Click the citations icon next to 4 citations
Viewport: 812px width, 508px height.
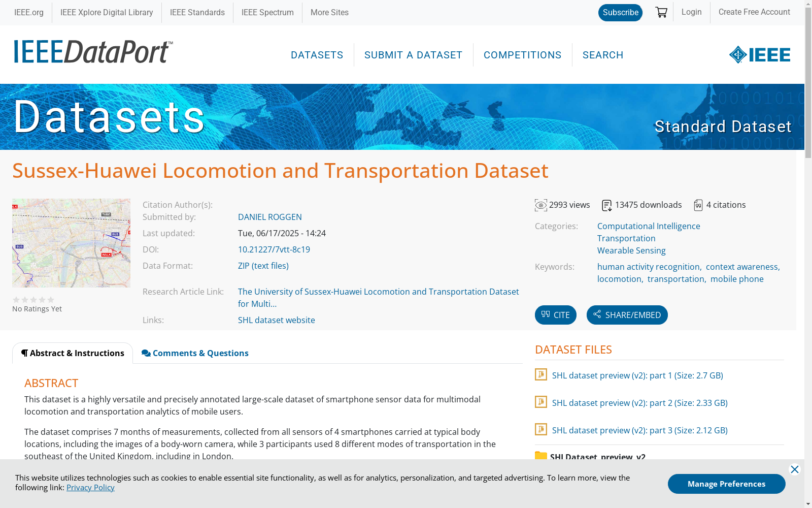click(698, 205)
